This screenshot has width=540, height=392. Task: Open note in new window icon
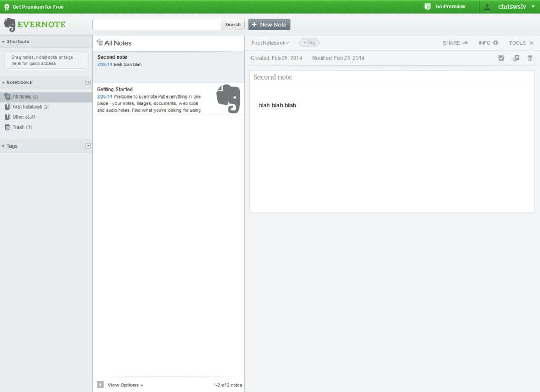(x=516, y=58)
